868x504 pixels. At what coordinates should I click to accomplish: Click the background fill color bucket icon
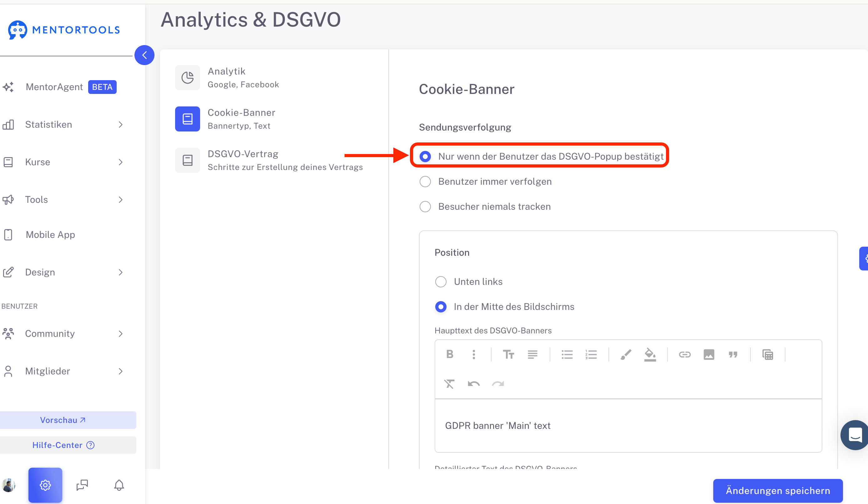click(650, 354)
